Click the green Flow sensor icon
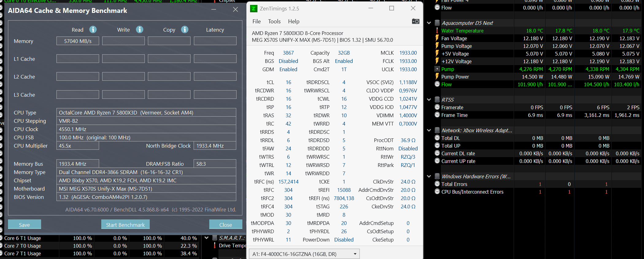Viewport: 644px width, 259px height. click(437, 84)
